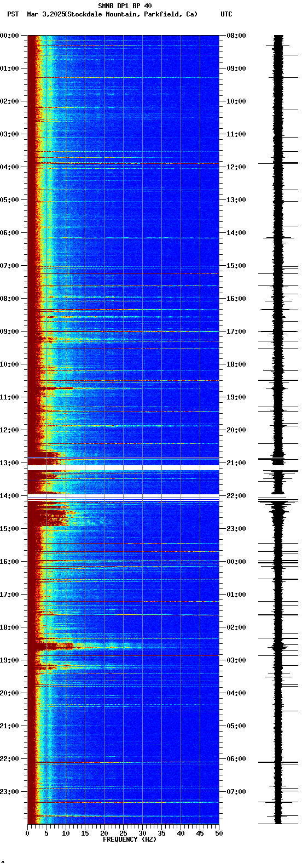Click the '30' frequency tick label
Viewport: 302px width, 868px height.
(x=142, y=833)
